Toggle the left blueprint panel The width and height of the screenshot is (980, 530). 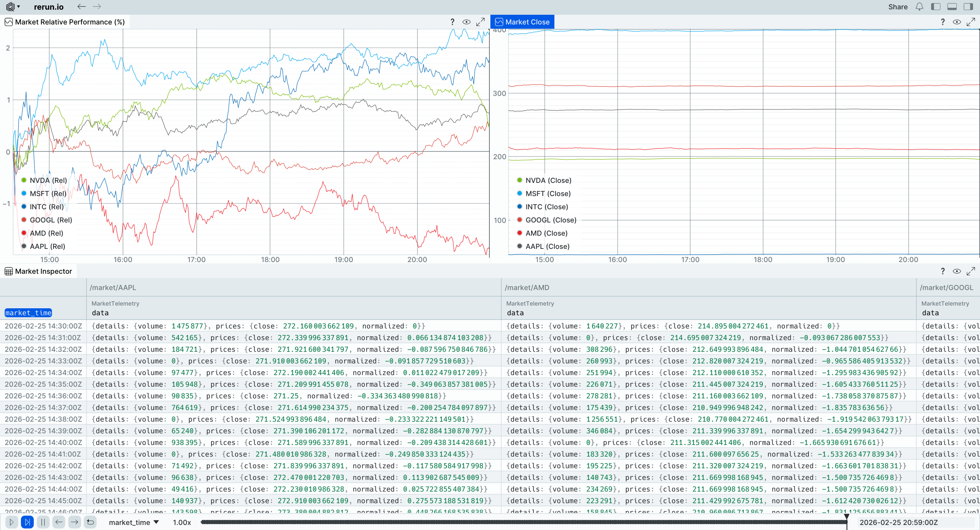point(936,7)
